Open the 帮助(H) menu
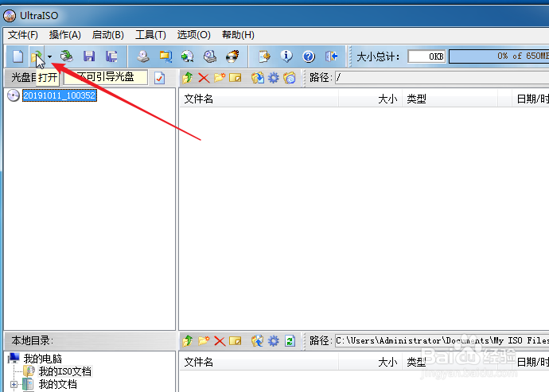 (x=238, y=35)
